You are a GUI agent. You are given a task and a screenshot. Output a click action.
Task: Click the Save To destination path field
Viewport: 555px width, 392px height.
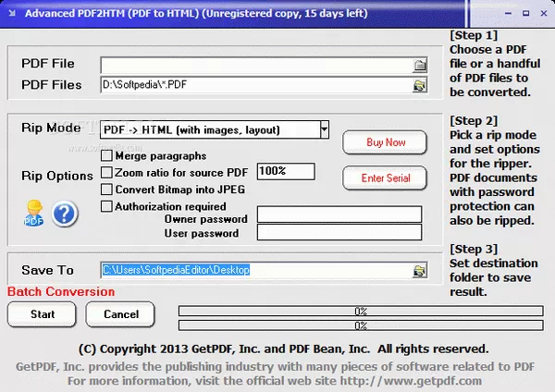click(256, 270)
